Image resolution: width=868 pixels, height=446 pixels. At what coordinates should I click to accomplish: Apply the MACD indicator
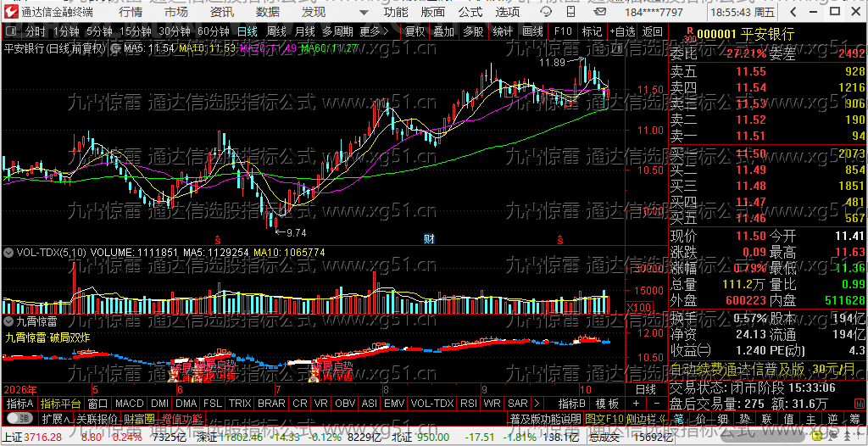(x=128, y=404)
